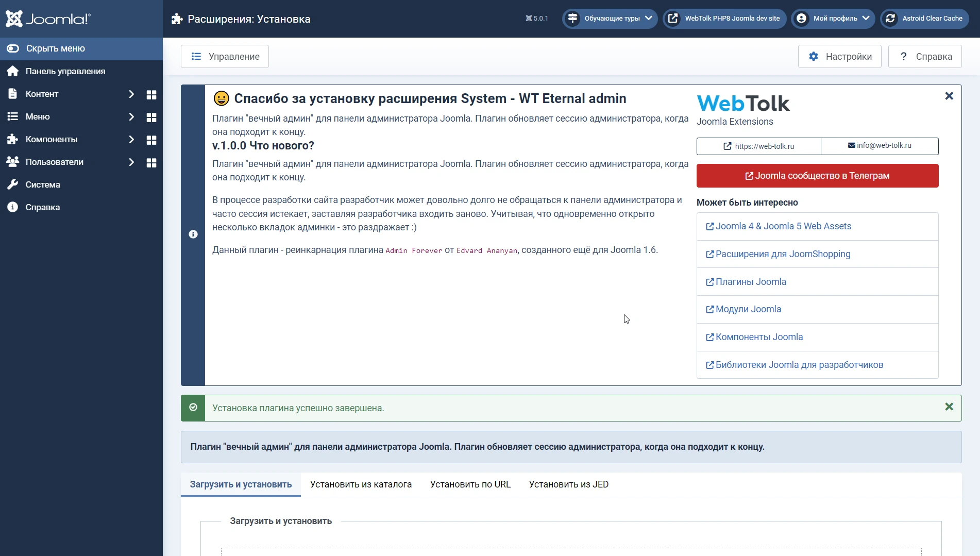Open 'Система' in the sidebar
This screenshot has height=556, width=980.
tap(43, 184)
